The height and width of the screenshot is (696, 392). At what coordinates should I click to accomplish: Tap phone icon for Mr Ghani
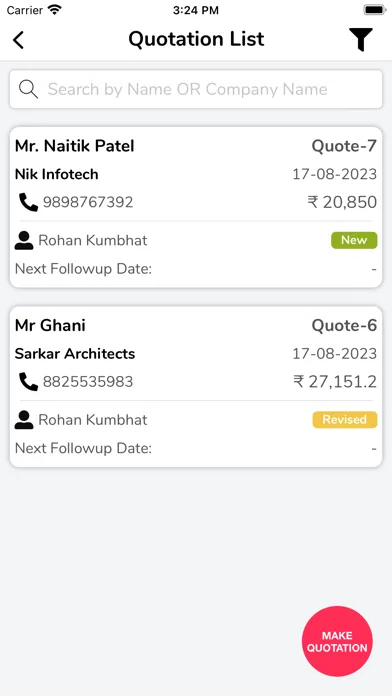click(28, 382)
